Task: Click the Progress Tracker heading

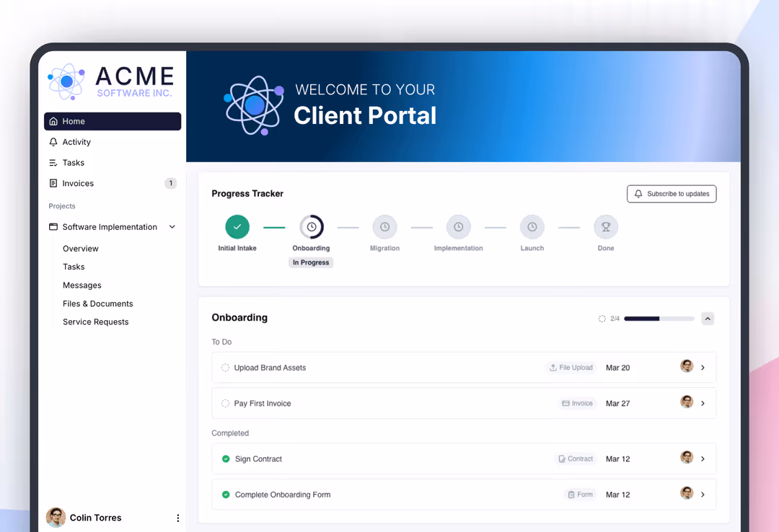Action: (247, 194)
